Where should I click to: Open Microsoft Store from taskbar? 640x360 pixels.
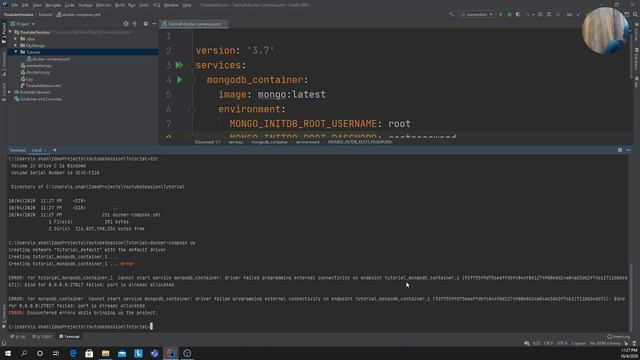(89, 353)
